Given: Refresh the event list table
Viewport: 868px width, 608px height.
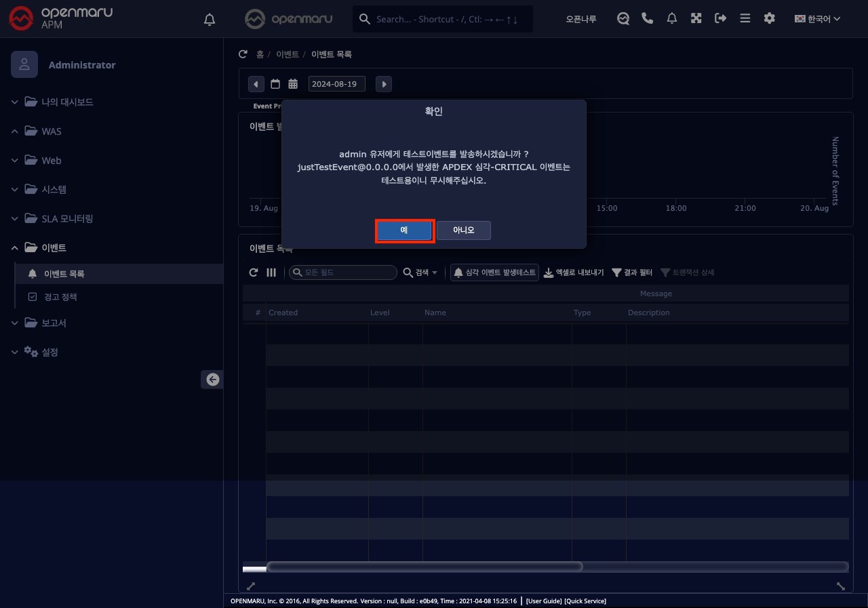Looking at the screenshot, I should (254, 272).
